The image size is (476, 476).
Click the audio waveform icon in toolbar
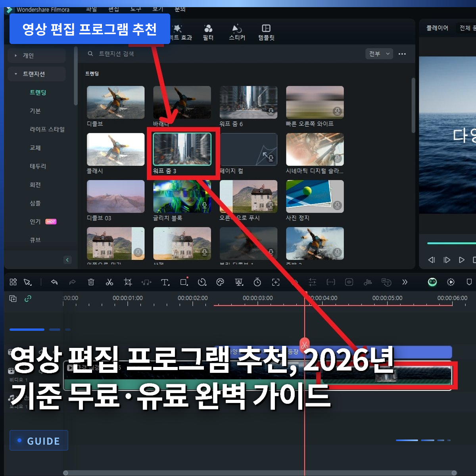pyautogui.click(x=349, y=282)
